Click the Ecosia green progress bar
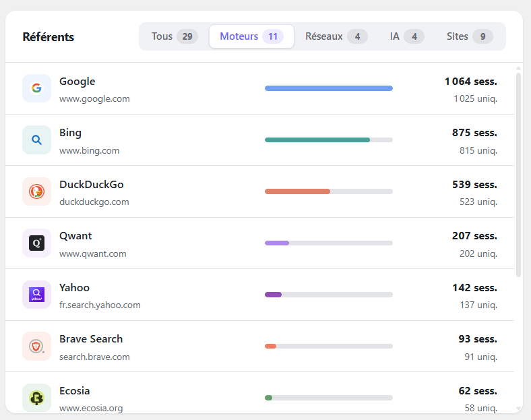The height and width of the screenshot is (420, 531). pyautogui.click(x=328, y=398)
